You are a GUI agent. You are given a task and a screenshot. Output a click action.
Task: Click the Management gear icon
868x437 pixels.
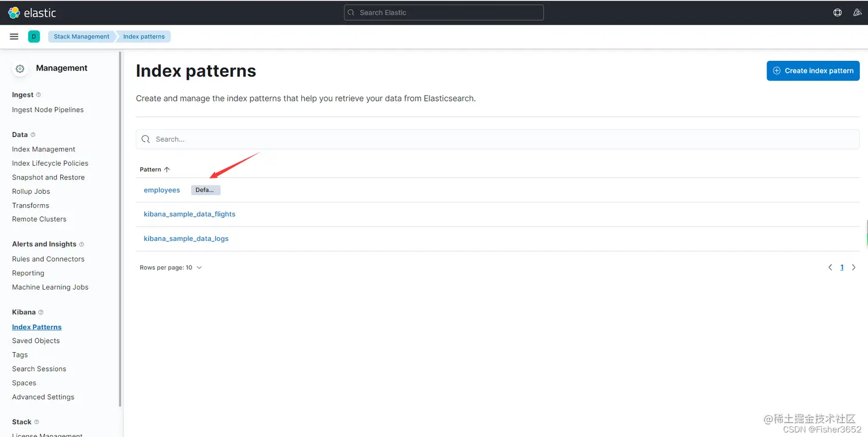[20, 68]
